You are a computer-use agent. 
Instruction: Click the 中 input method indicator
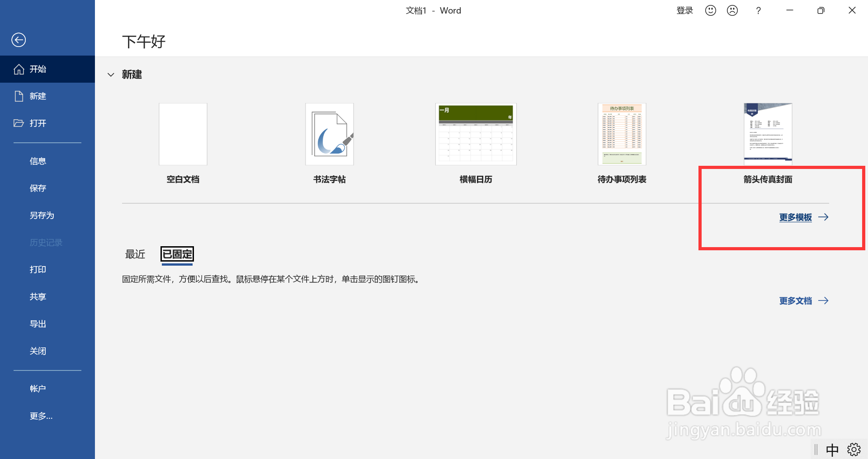point(832,450)
